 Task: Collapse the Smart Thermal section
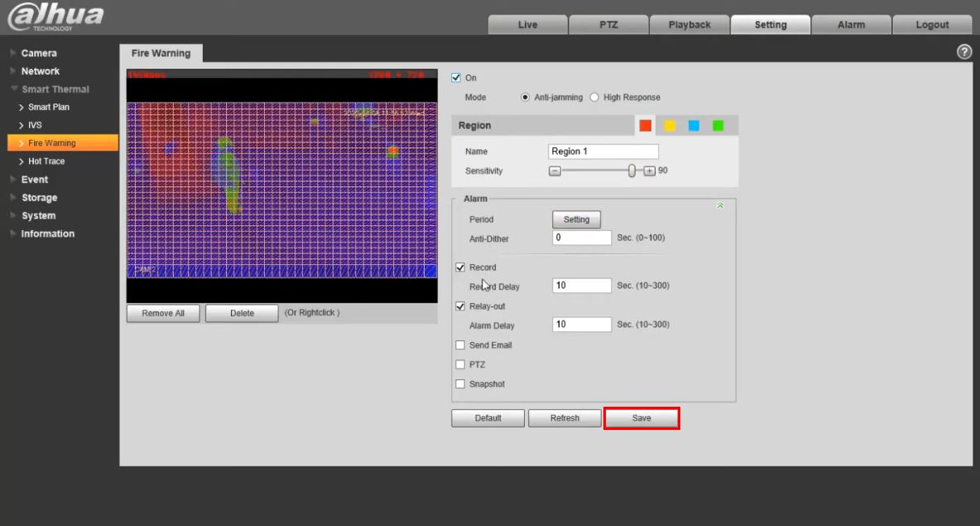point(55,89)
